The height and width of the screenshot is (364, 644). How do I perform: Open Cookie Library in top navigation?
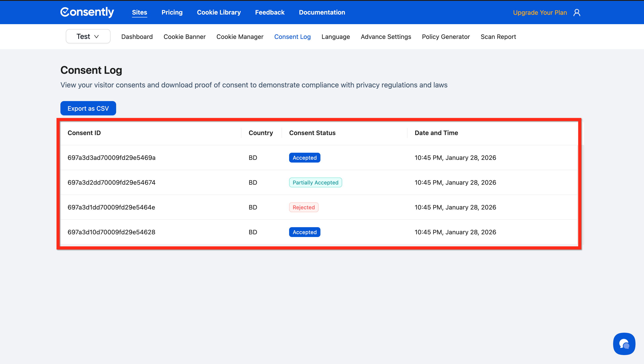pyautogui.click(x=219, y=12)
